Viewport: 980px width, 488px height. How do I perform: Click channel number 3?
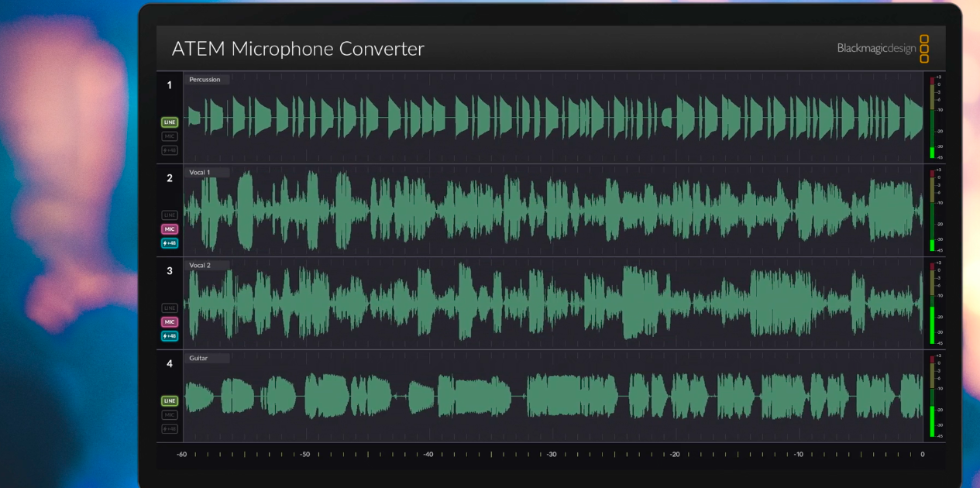click(170, 271)
